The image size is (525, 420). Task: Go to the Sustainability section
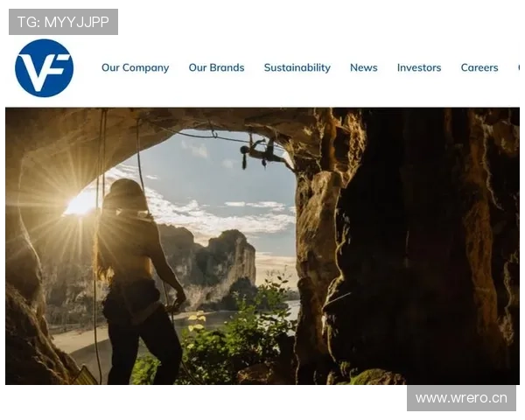pos(297,67)
